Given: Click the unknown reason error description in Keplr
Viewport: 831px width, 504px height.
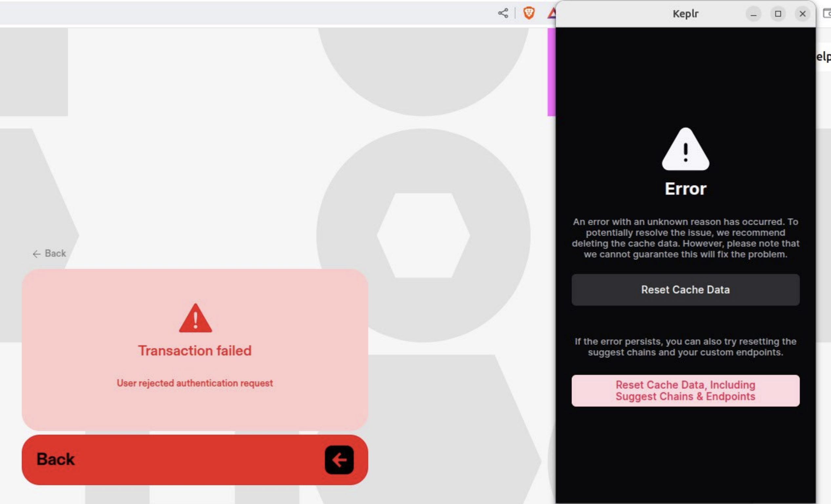Looking at the screenshot, I should (x=685, y=238).
